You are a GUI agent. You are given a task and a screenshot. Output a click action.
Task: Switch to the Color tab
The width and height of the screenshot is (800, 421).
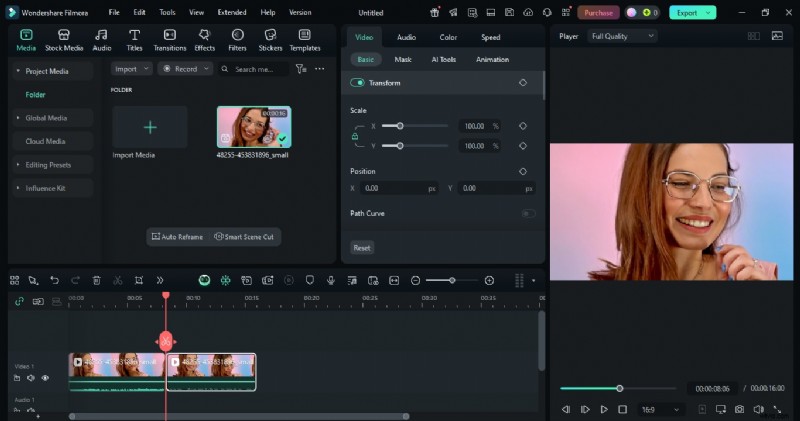[448, 37]
